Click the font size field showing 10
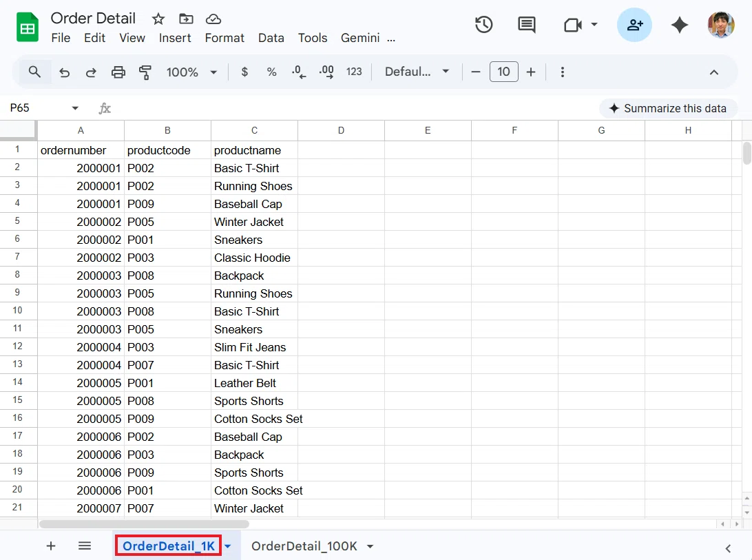Image resolution: width=752 pixels, height=560 pixels. tap(503, 72)
